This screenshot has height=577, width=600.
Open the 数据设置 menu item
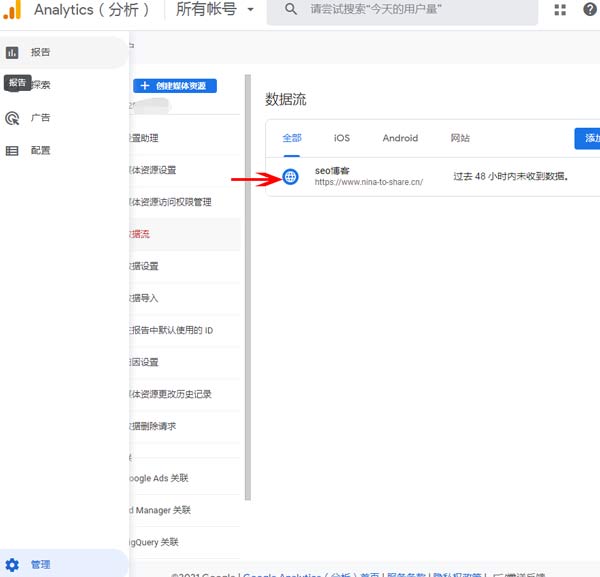[184, 266]
